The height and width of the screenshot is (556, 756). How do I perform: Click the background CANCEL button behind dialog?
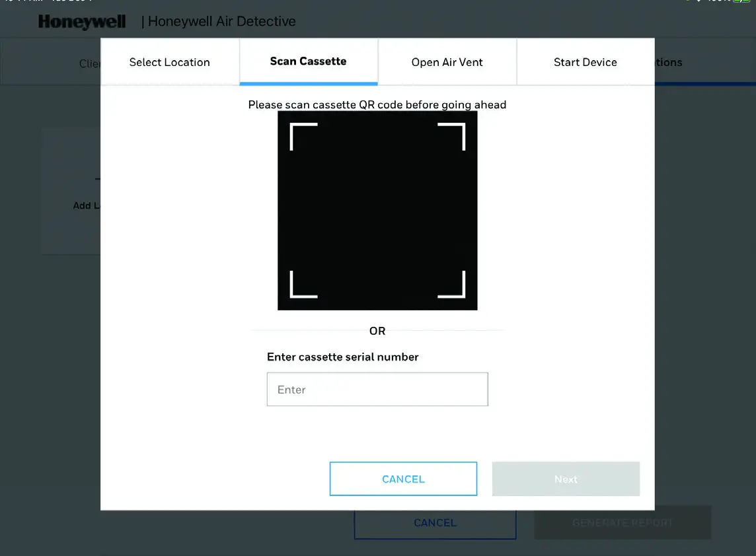[x=435, y=524]
